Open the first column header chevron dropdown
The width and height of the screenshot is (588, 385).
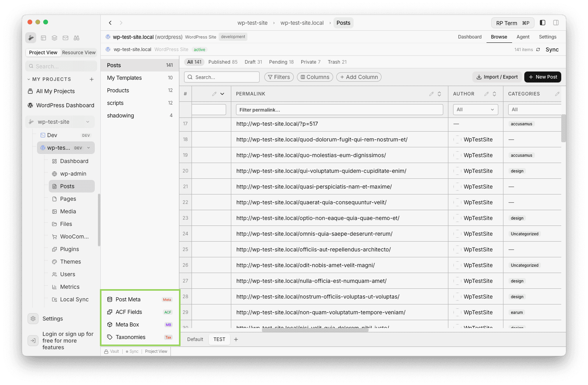coord(222,94)
